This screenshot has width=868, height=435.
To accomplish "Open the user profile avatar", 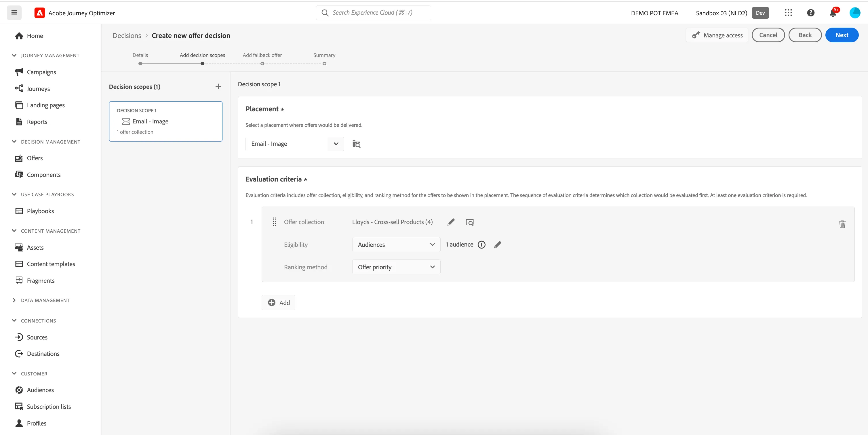I will [x=855, y=13].
